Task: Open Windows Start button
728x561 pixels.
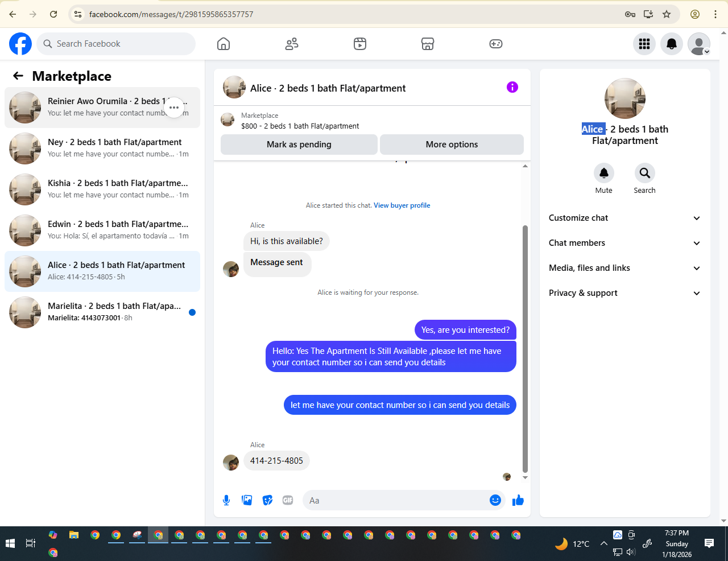Action: click(10, 543)
